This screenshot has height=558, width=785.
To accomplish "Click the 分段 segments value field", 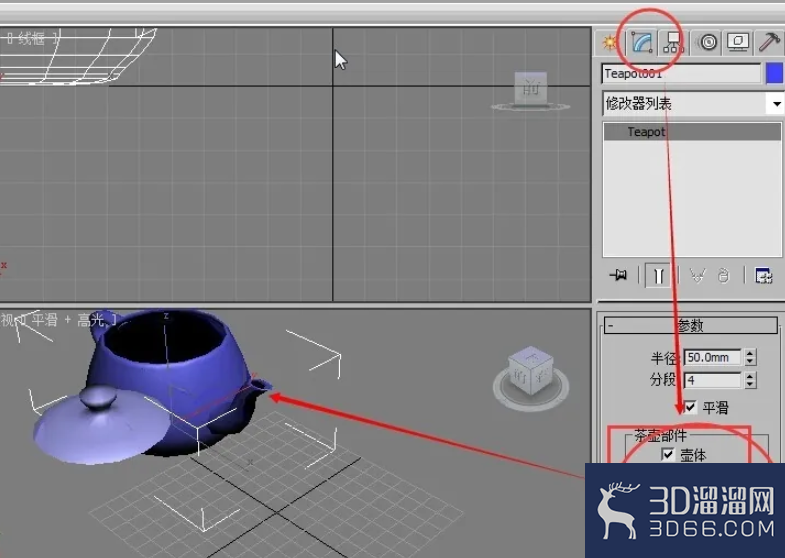I will [712, 380].
